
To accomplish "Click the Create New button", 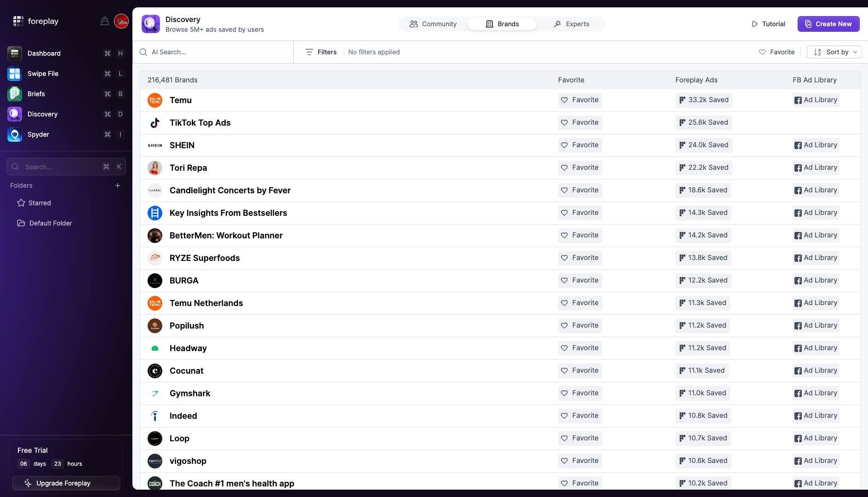I will tap(828, 24).
